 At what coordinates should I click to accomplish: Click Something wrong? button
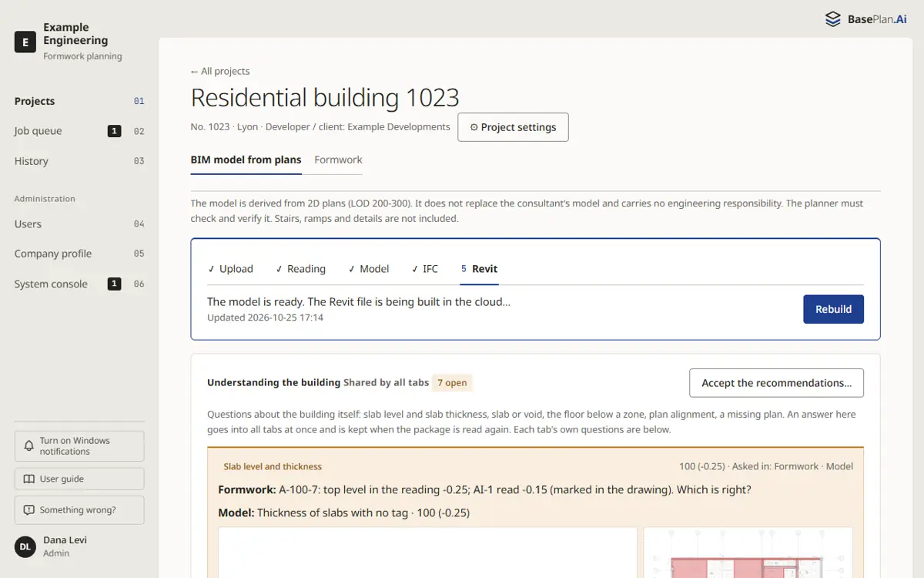[79, 510]
